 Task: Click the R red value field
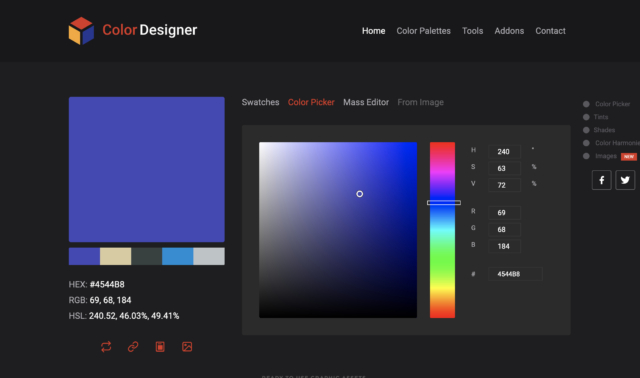(x=504, y=213)
